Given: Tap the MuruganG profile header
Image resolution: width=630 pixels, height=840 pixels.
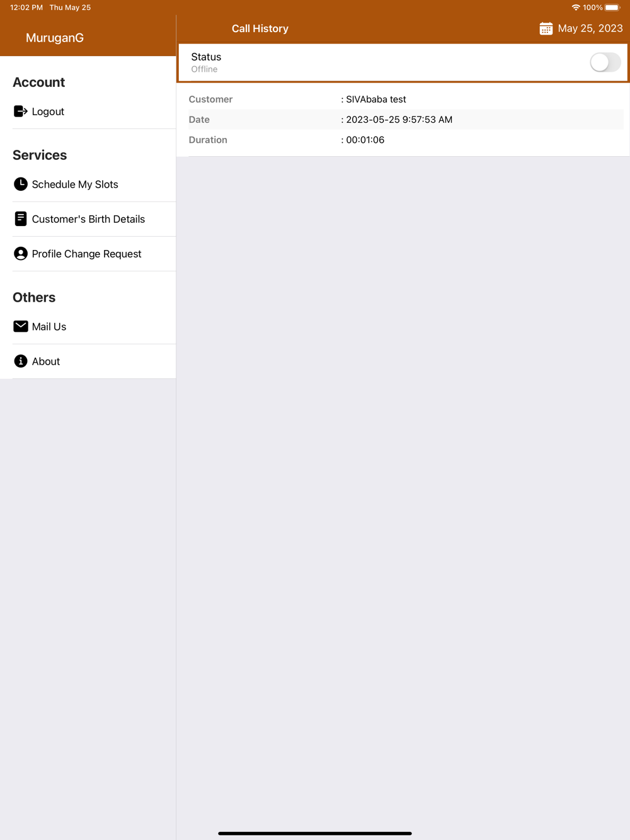Looking at the screenshot, I should point(55,38).
